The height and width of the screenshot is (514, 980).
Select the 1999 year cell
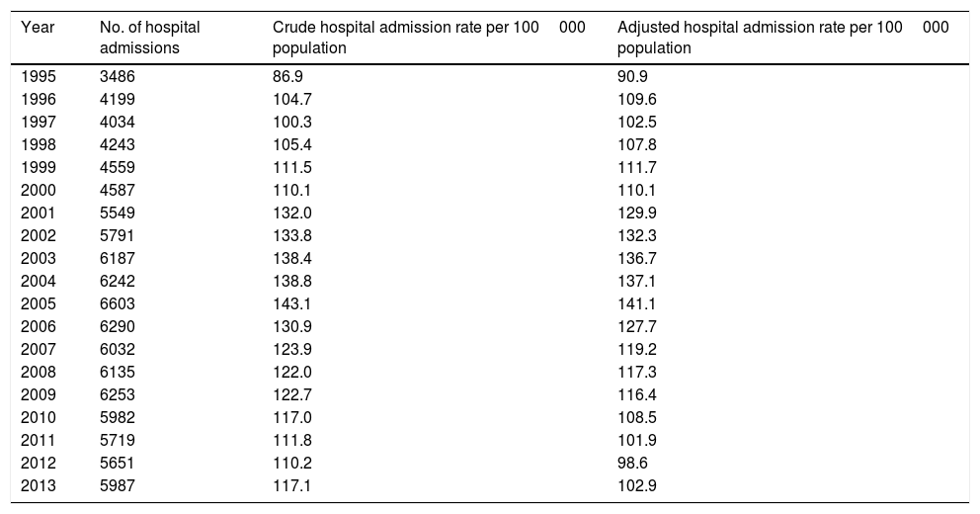click(38, 168)
